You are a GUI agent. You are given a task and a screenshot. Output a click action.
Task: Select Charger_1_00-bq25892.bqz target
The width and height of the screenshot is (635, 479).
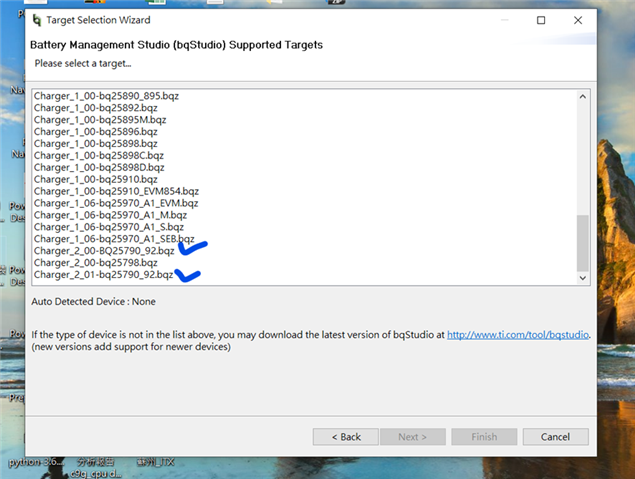96,108
